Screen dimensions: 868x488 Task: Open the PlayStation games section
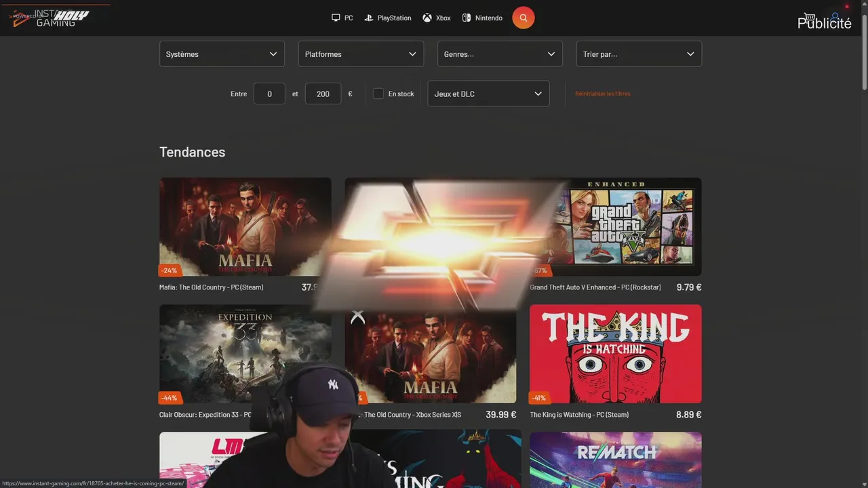point(388,18)
